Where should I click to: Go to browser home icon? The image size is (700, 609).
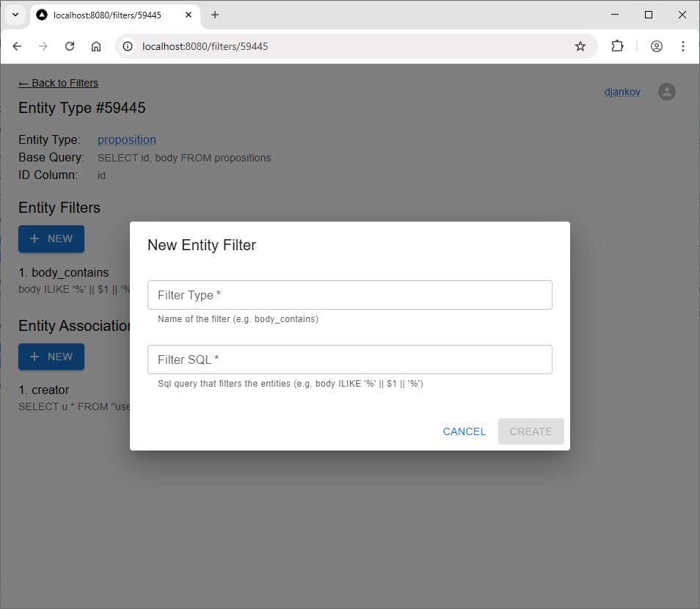click(x=96, y=46)
